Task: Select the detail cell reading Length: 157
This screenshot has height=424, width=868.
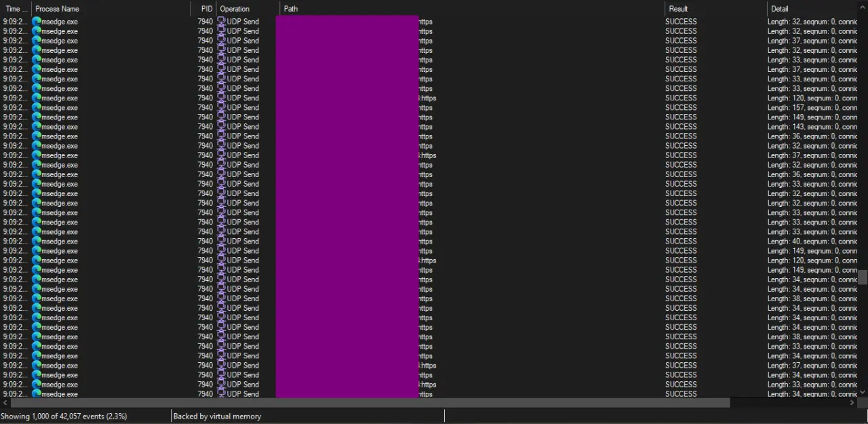Action: [x=812, y=107]
